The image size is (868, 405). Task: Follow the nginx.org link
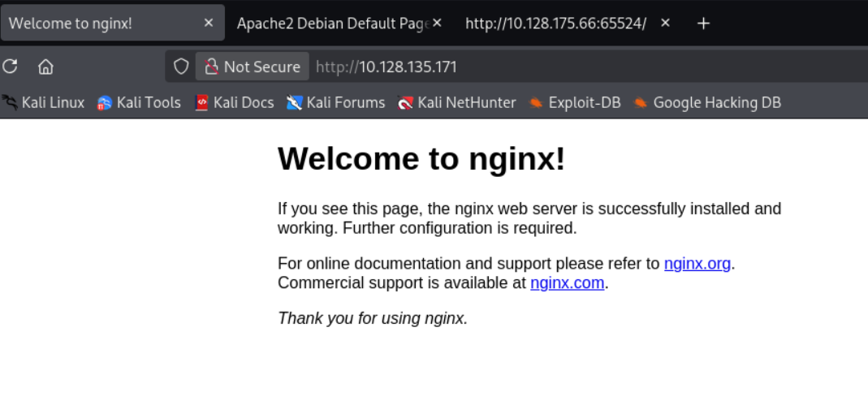click(x=697, y=264)
